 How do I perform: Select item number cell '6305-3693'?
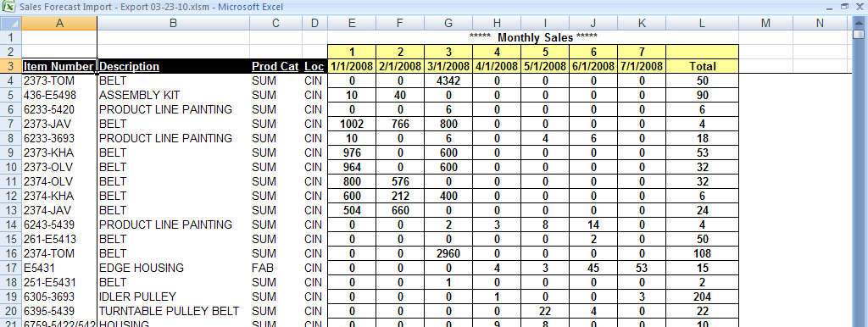pyautogui.click(x=59, y=297)
